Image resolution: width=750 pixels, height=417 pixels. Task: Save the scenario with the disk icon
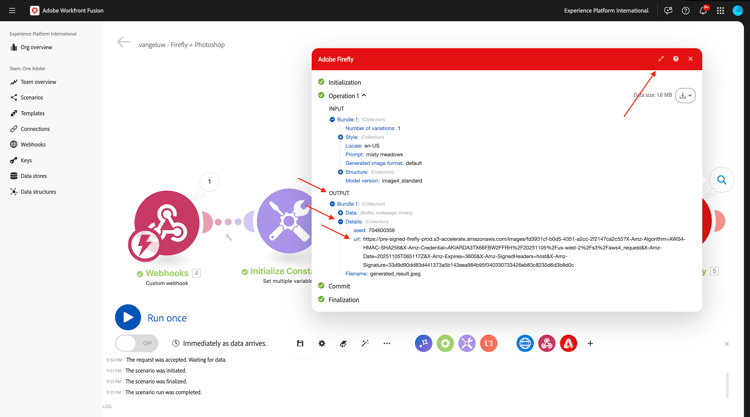click(x=300, y=343)
